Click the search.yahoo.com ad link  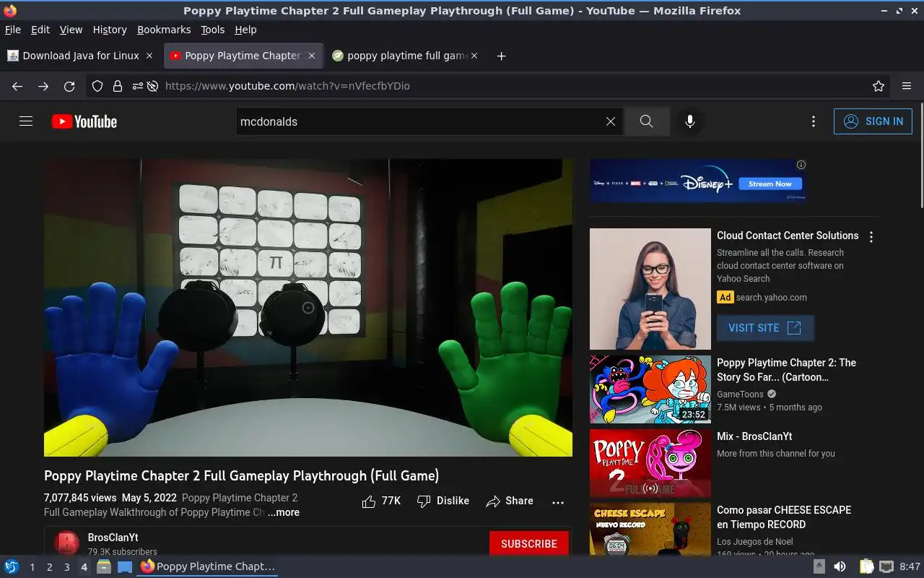pos(772,297)
